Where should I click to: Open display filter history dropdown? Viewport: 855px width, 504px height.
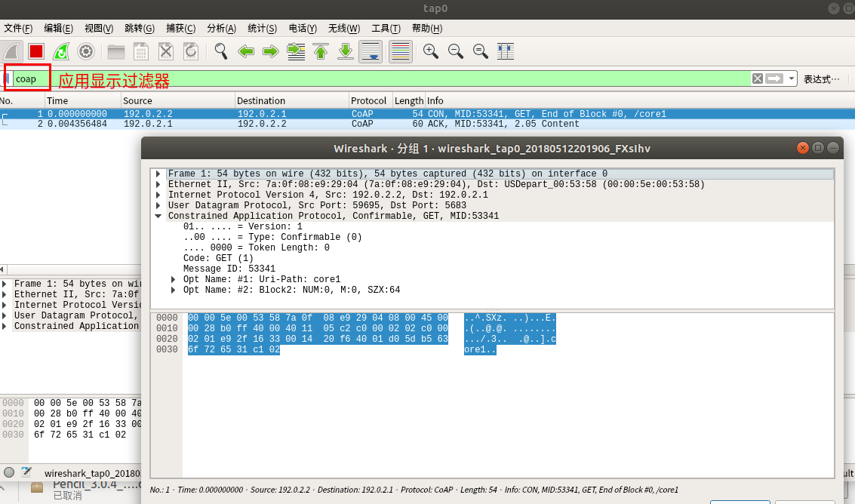(x=791, y=78)
